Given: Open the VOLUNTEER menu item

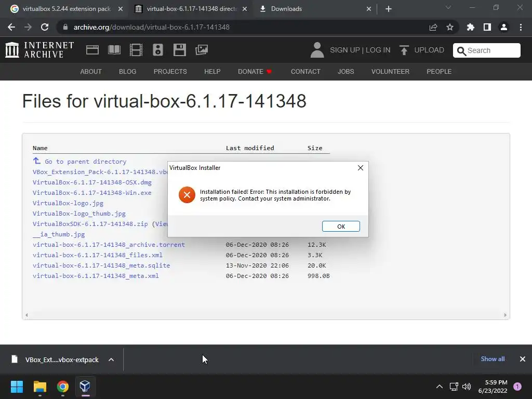Looking at the screenshot, I should tap(390, 72).
